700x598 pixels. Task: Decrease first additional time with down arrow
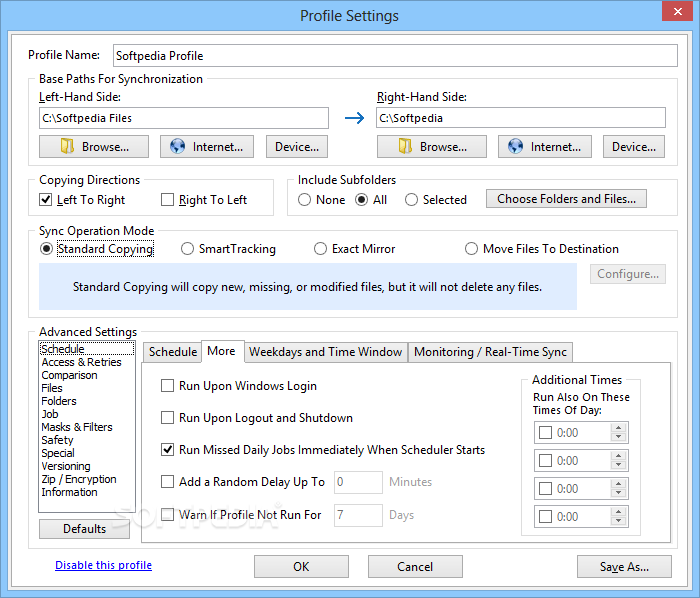click(619, 437)
